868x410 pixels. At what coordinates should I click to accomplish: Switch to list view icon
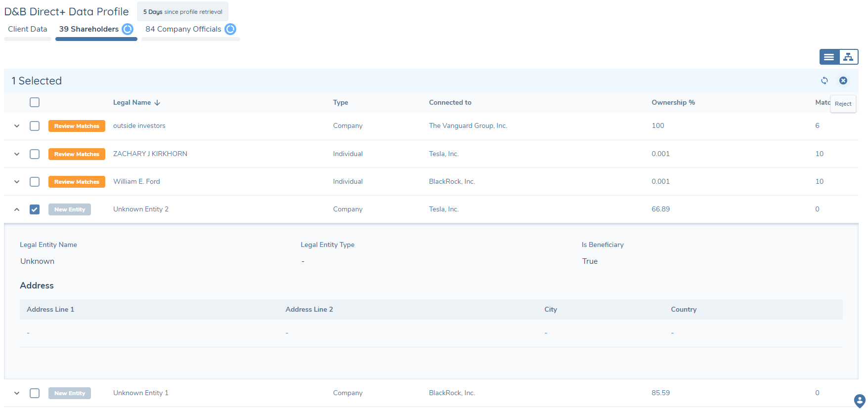(829, 57)
